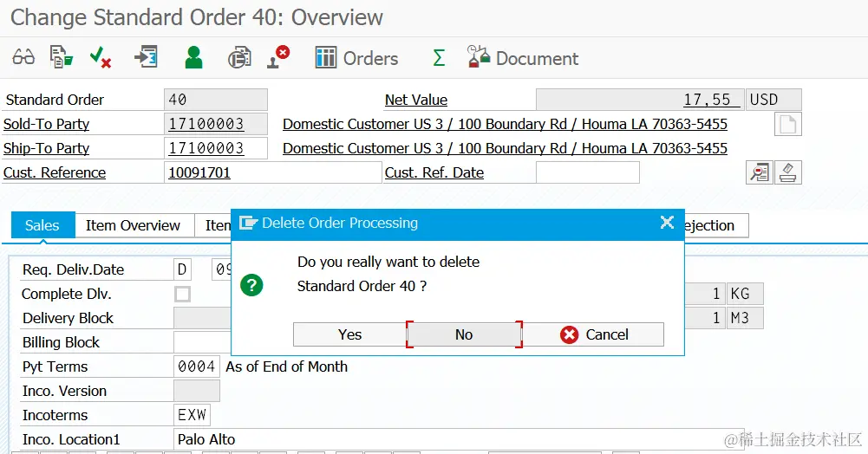The image size is (868, 454).
Task: Click the stacked documents printer icon
Action: pyautogui.click(x=239, y=57)
